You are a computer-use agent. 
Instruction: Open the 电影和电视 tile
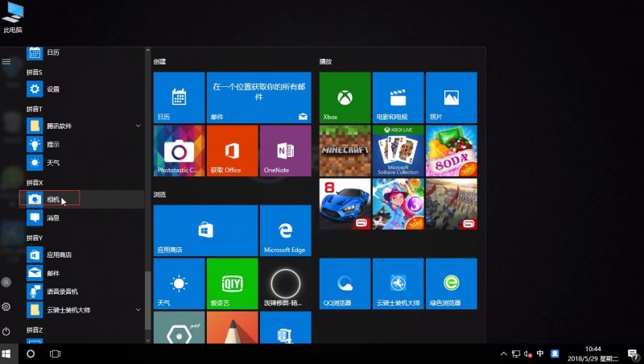[x=398, y=97]
